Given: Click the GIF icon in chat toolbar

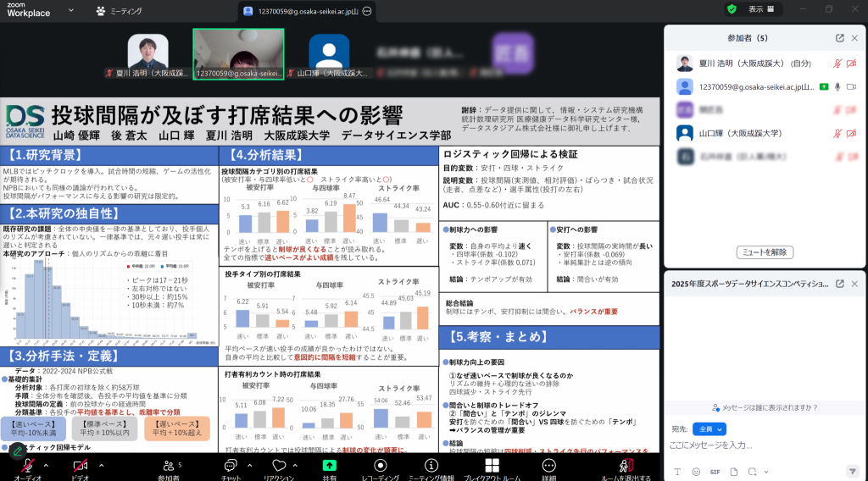Looking at the screenshot, I should [x=714, y=471].
